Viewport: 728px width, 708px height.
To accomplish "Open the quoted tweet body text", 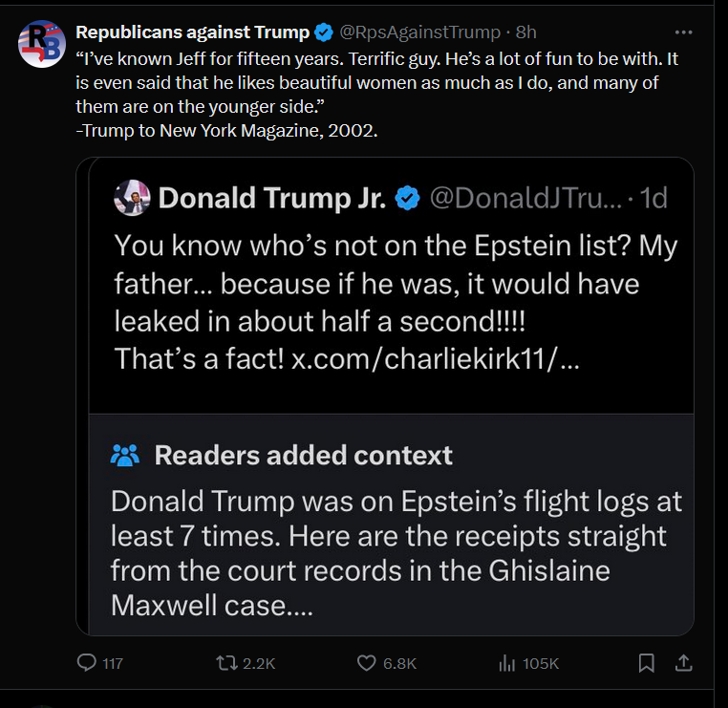I will tap(382, 284).
